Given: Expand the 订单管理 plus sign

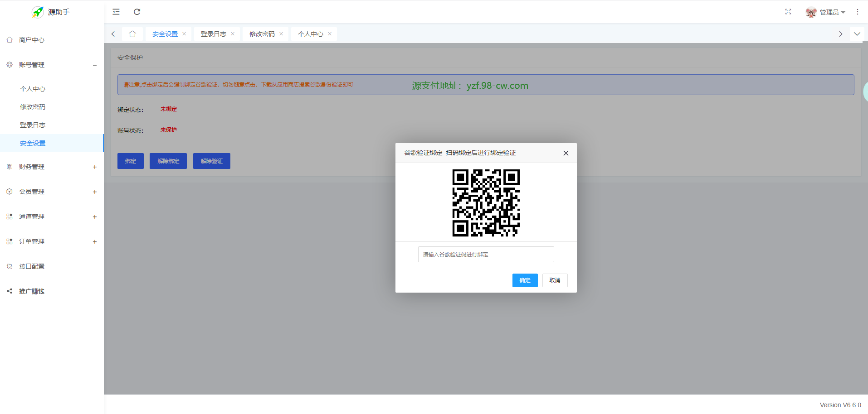Looking at the screenshot, I should click(x=95, y=241).
